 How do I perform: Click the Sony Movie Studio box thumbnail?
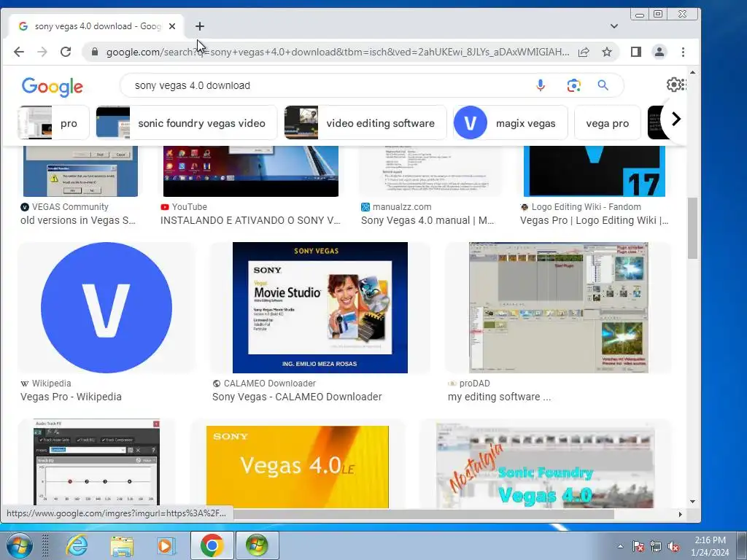coord(320,308)
